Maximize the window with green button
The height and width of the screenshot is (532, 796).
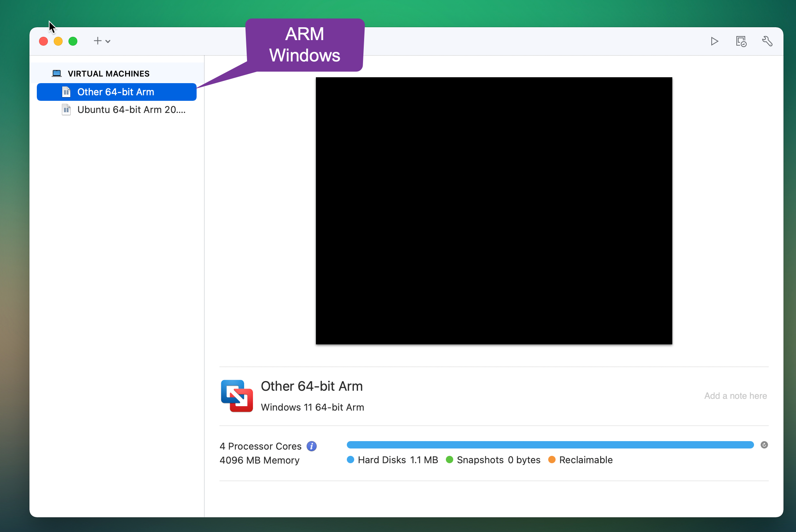click(x=73, y=41)
